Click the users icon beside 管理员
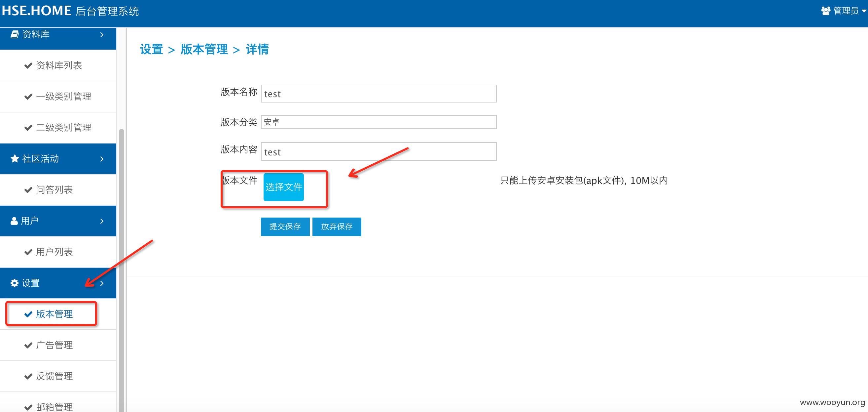 (825, 11)
